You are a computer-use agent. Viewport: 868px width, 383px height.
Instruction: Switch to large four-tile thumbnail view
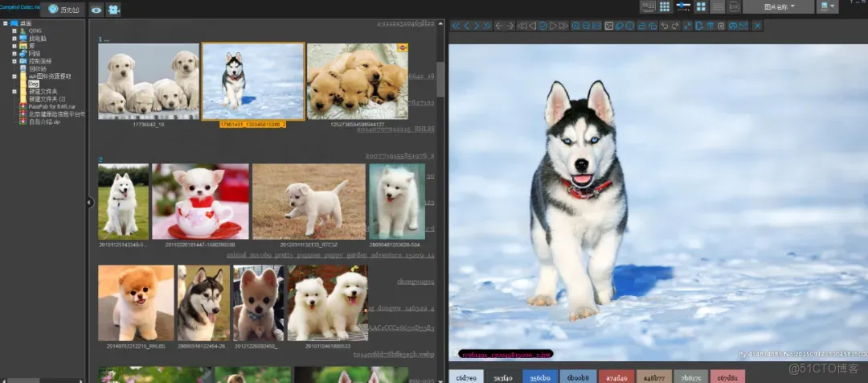pos(701,6)
